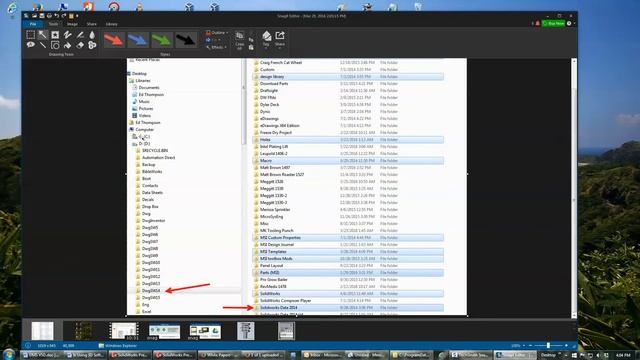Open the Fill style dropdown below Outline
The image size is (640, 360).
point(213,40)
